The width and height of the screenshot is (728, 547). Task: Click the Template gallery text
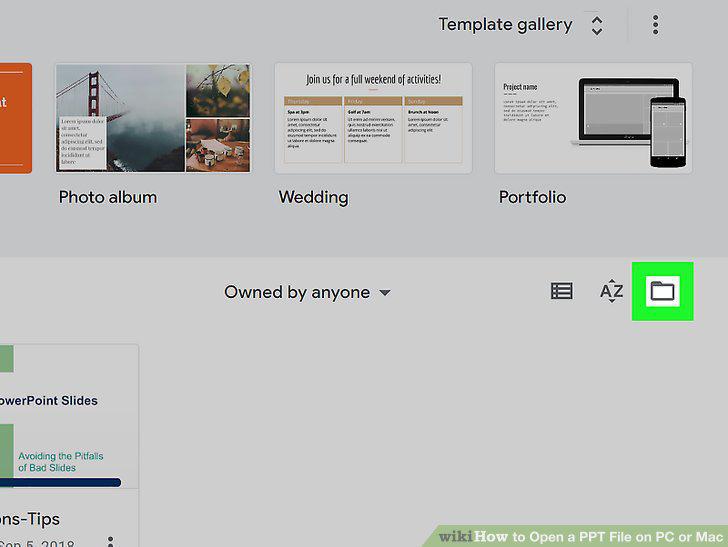505,25
